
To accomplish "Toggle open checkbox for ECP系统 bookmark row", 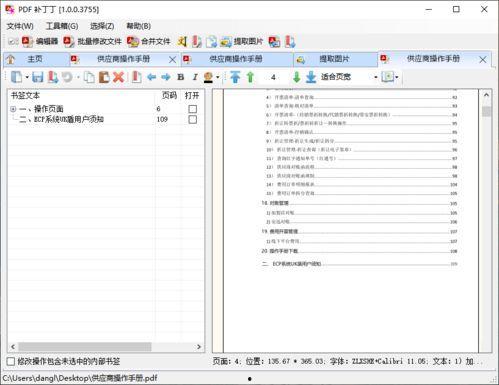I will (192, 119).
